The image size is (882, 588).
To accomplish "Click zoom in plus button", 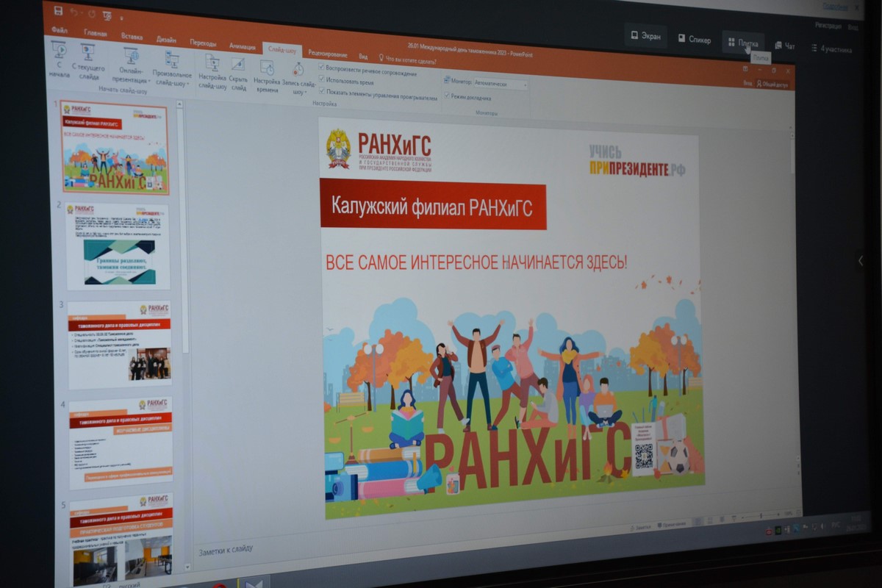I will [x=778, y=514].
